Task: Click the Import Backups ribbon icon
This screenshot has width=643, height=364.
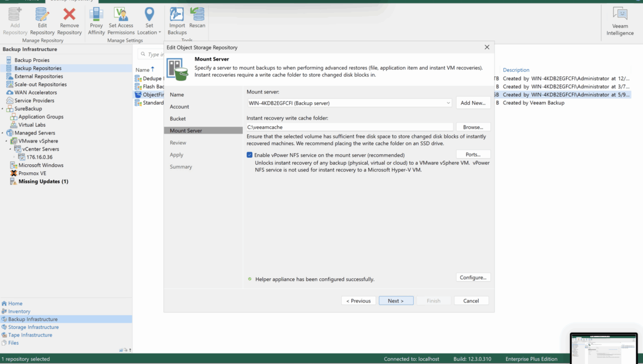Action: coord(177,15)
